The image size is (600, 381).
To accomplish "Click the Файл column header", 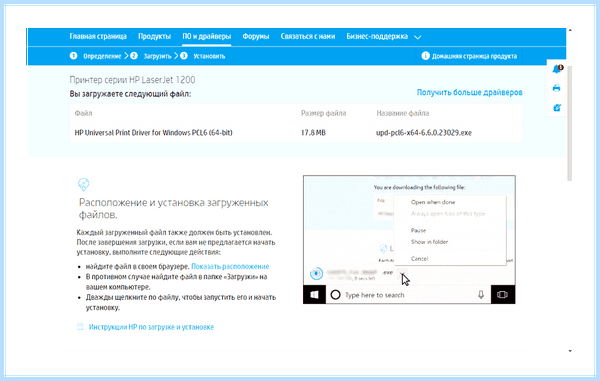I will click(83, 113).
